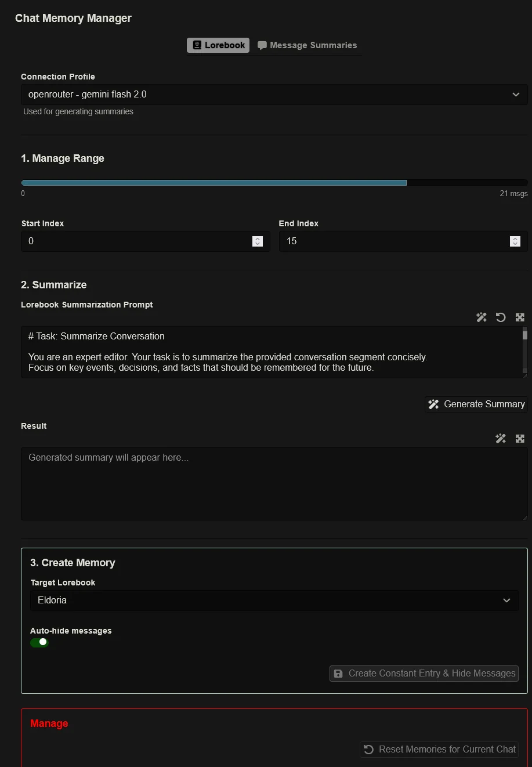Reset the Lorebook Summarization Prompt to default
532x767 pixels.
point(500,317)
